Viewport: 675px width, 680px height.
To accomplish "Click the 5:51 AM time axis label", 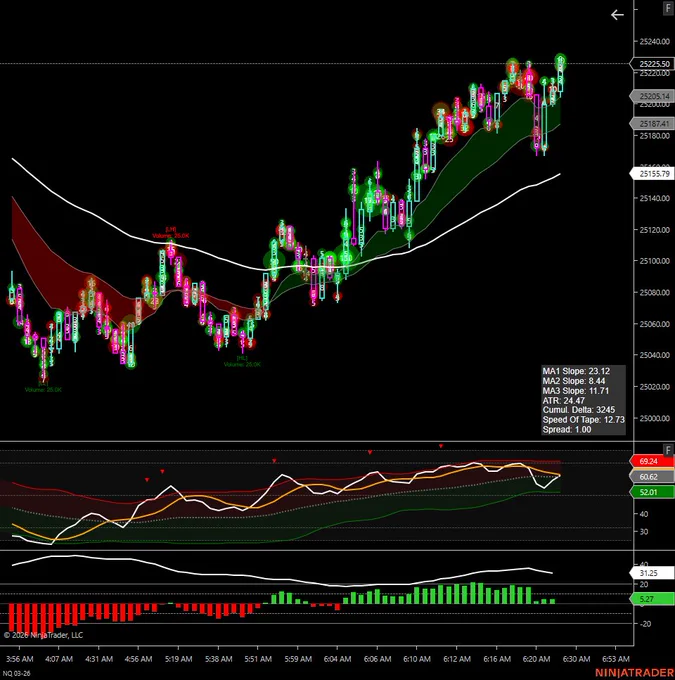I will click(x=258, y=659).
